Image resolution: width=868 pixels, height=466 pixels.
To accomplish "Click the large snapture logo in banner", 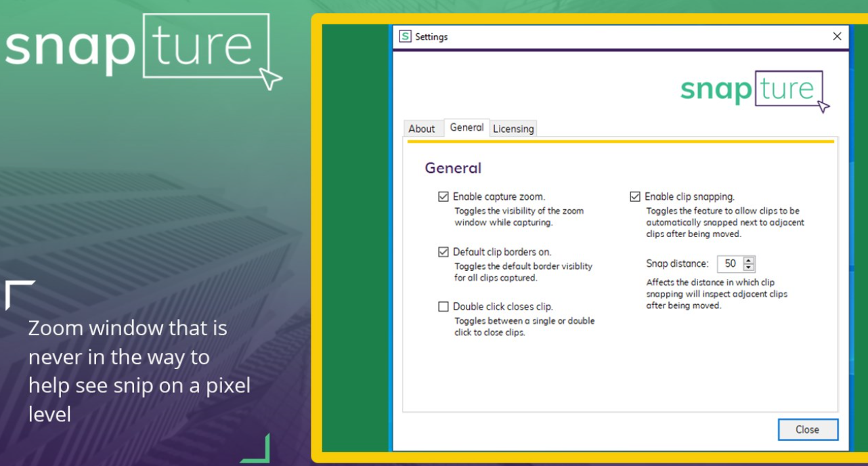I will (142, 51).
